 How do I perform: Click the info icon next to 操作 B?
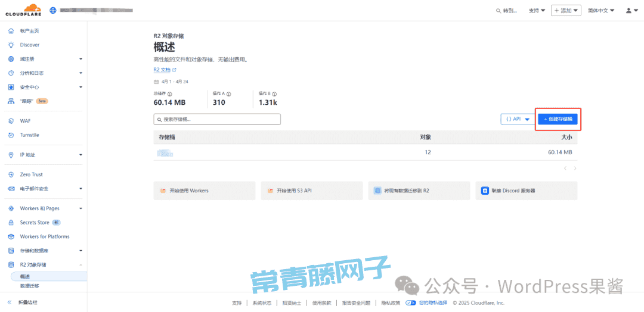click(274, 94)
